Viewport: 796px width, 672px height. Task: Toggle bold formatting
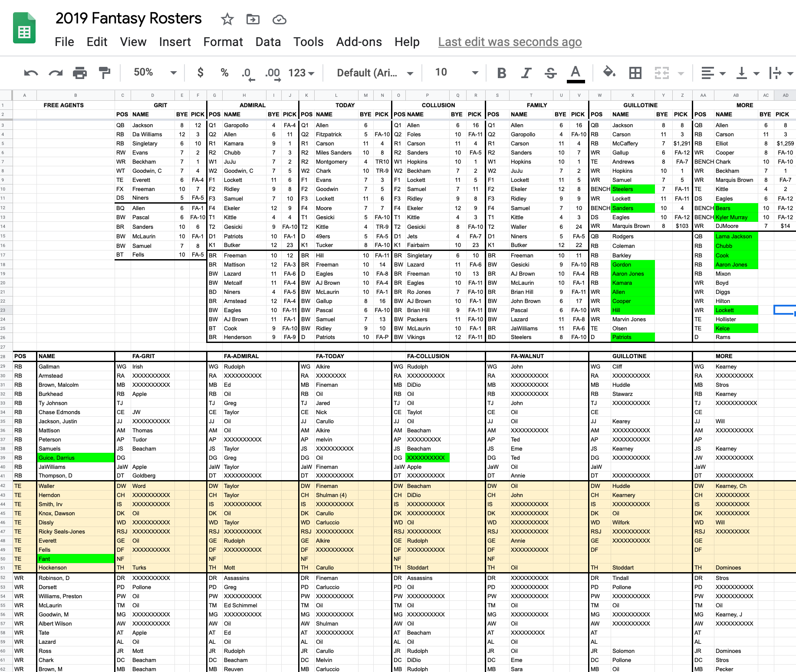click(x=502, y=73)
